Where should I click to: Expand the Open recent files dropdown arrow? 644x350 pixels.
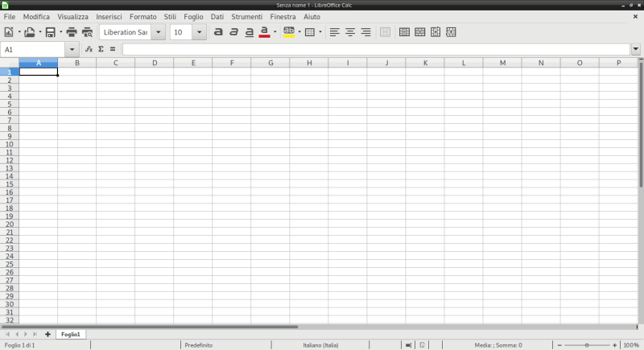[39, 32]
